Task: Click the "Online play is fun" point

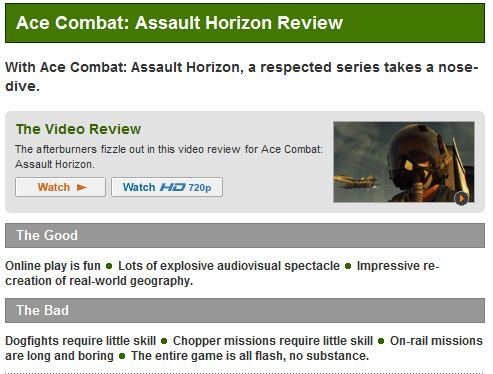Action: (x=53, y=266)
